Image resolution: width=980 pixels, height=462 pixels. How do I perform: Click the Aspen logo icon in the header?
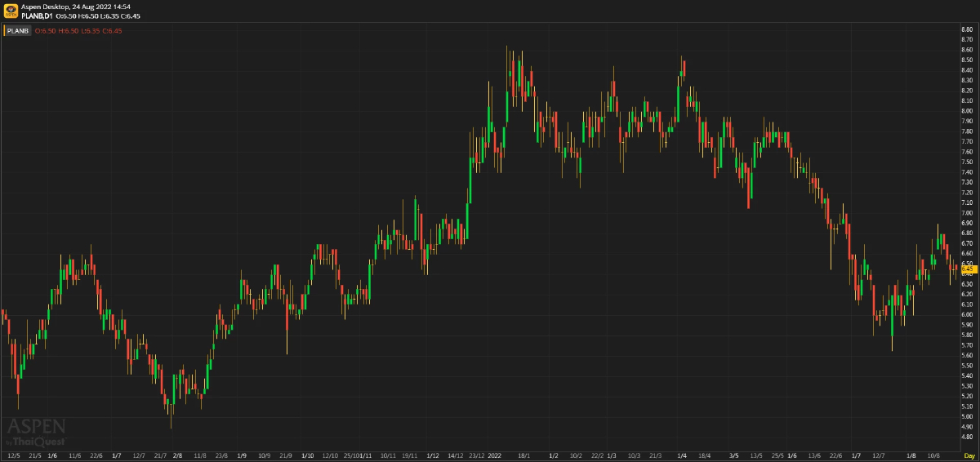coord(11,11)
